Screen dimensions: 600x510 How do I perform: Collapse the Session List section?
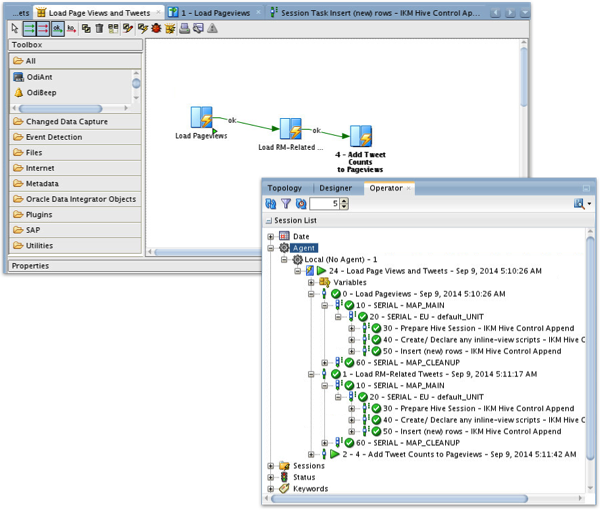[269, 221]
